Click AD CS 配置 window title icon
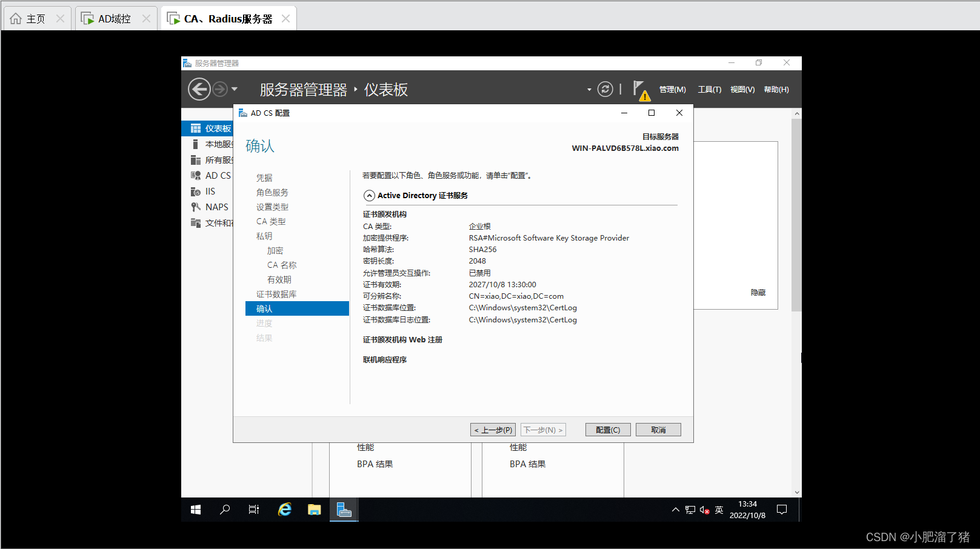 click(242, 113)
